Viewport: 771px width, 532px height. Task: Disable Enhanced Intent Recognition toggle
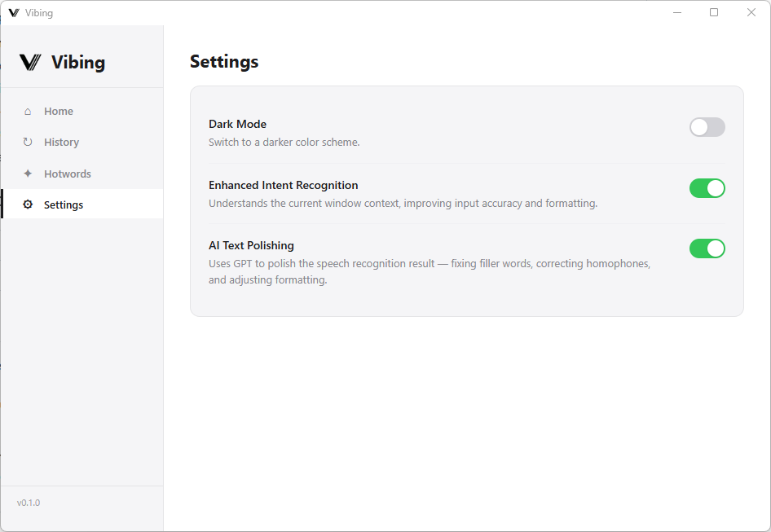(x=707, y=188)
